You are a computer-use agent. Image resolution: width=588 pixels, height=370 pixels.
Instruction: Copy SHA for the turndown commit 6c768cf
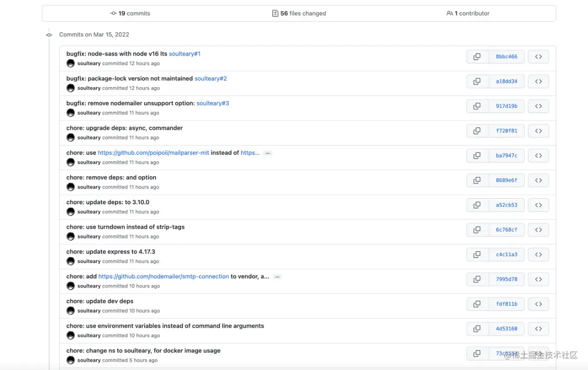pos(476,230)
